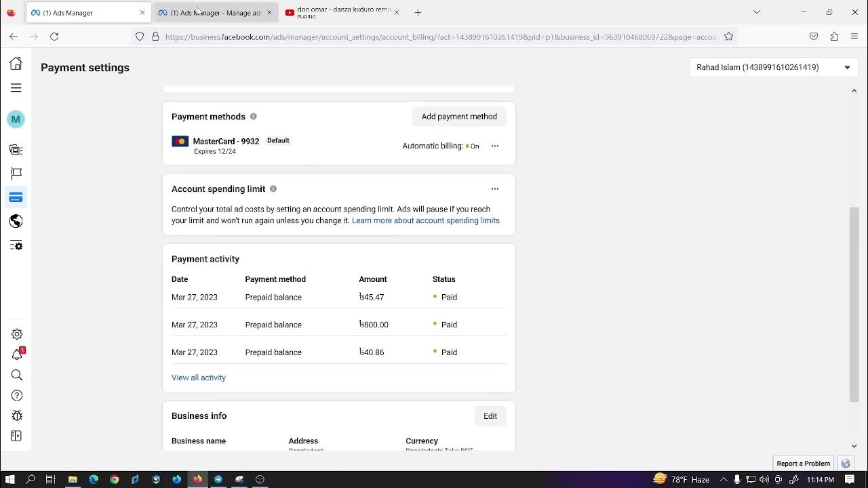Open ad account settings list-gear icon
The width and height of the screenshot is (868, 488).
tap(16, 245)
